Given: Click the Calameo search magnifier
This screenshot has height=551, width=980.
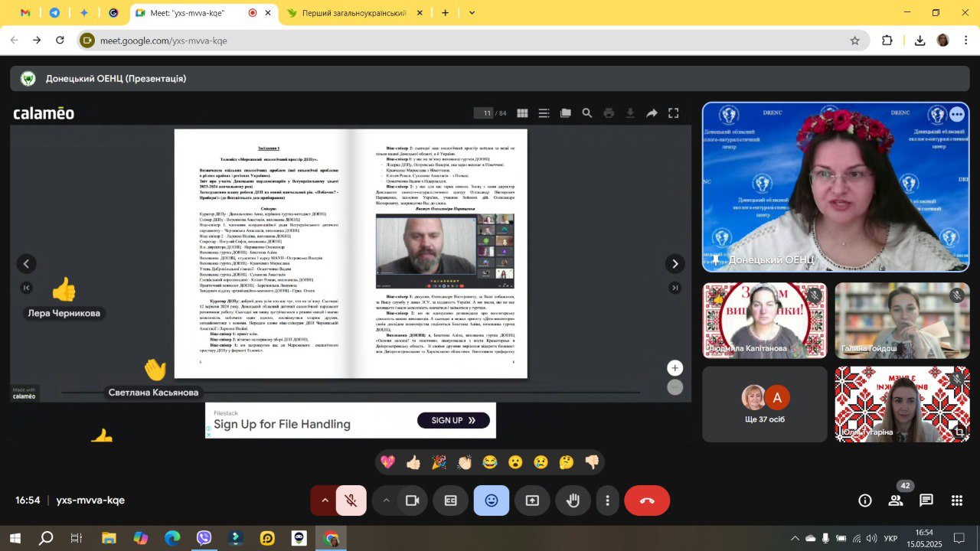Looking at the screenshot, I should point(586,113).
